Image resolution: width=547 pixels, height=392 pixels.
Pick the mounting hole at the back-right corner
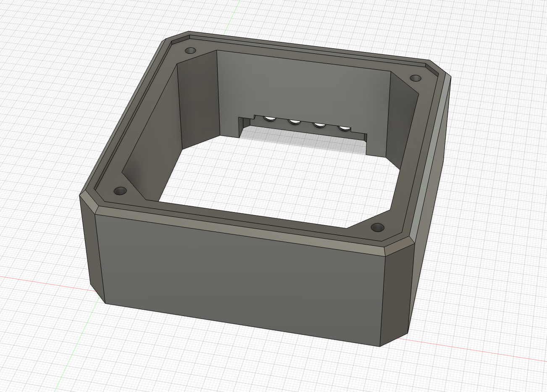point(416,78)
